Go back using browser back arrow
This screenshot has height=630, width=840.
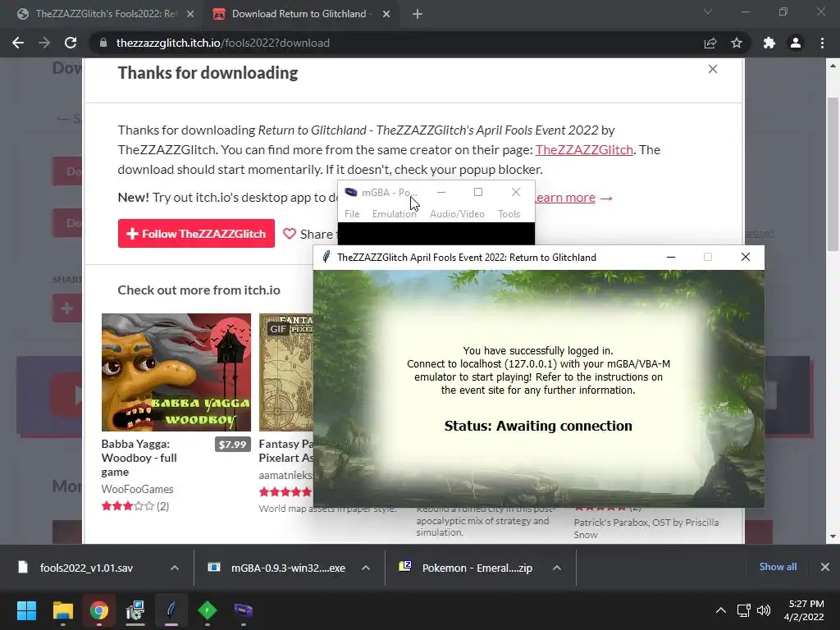[18, 43]
